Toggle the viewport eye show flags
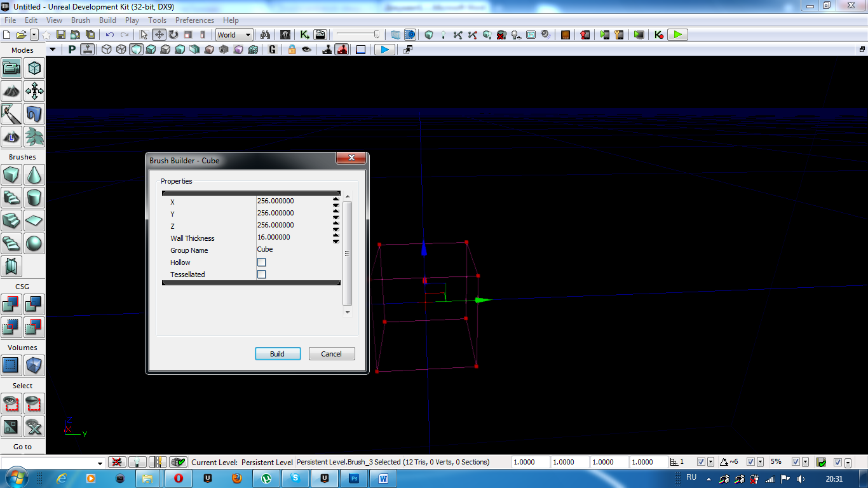 pos(306,50)
